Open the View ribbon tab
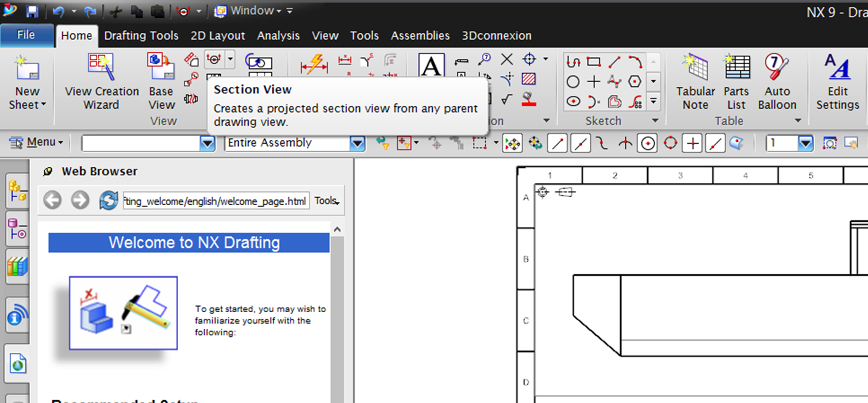 tap(325, 36)
